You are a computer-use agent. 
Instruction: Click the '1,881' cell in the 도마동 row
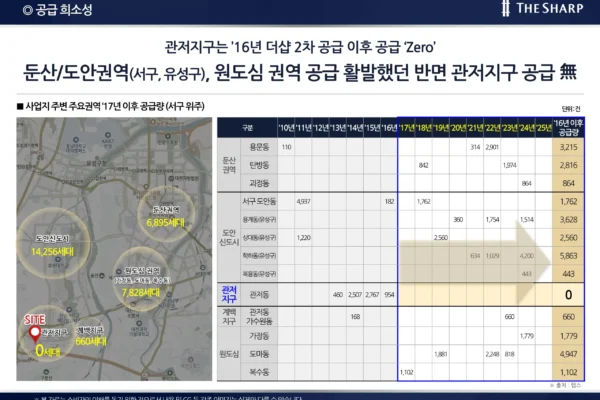440,354
